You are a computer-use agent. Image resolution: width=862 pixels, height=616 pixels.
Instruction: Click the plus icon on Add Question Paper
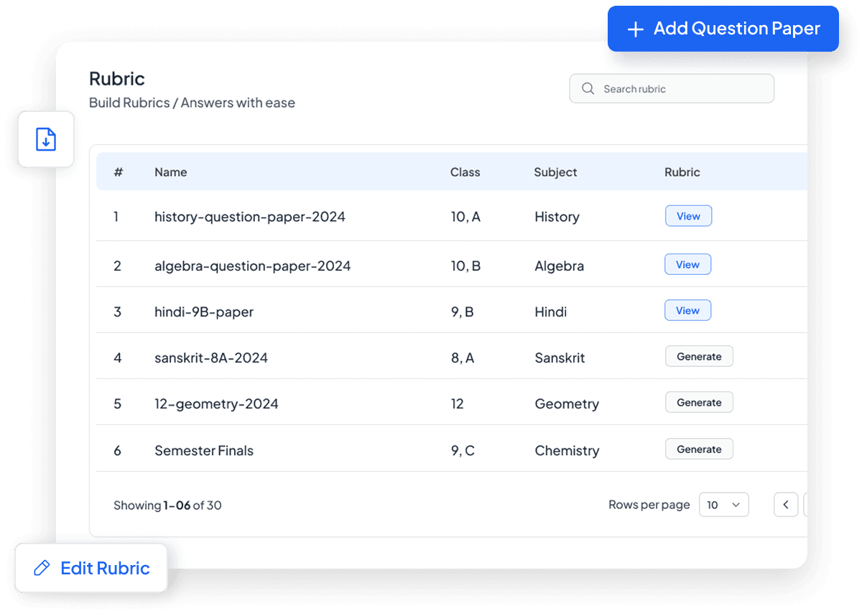pos(635,29)
